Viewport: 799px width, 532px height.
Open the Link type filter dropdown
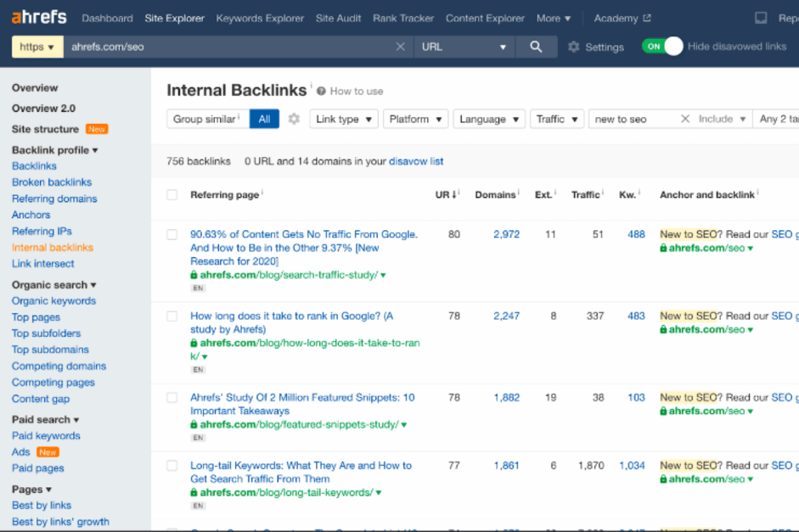[x=343, y=119]
